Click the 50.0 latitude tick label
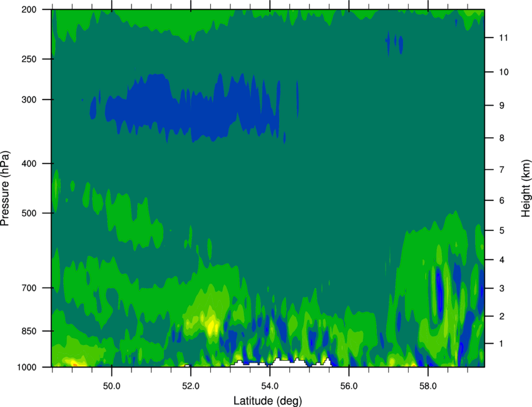Viewport: 532px width, 407px height. [x=111, y=386]
